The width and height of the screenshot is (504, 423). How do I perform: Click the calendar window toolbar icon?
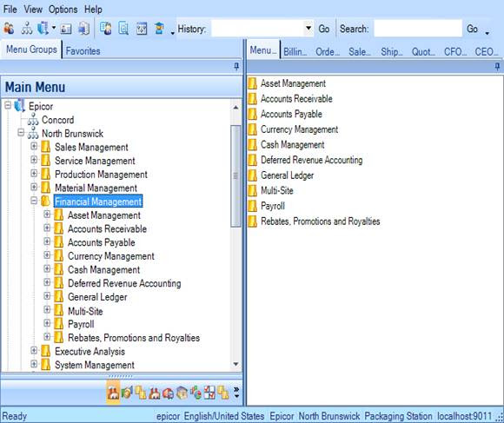tap(142, 29)
